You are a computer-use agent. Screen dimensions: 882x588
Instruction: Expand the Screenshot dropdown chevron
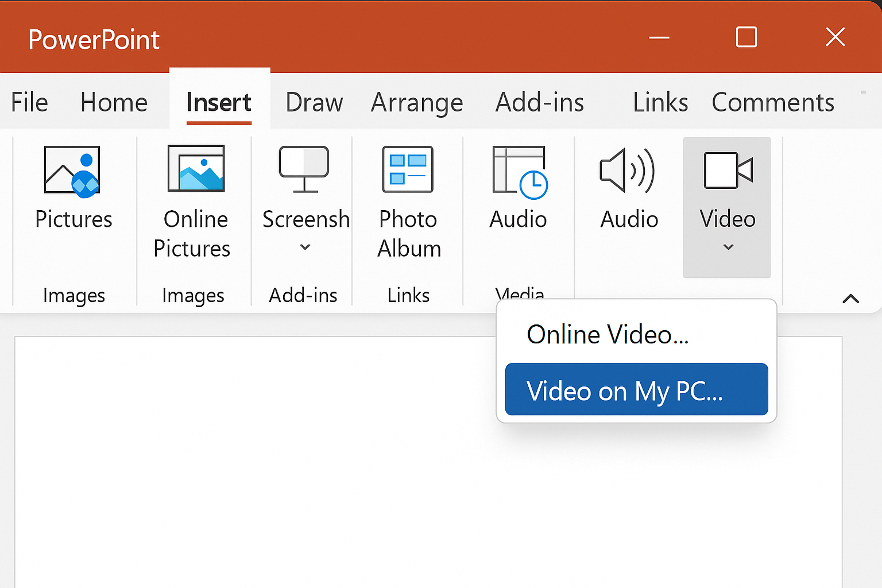(305, 247)
